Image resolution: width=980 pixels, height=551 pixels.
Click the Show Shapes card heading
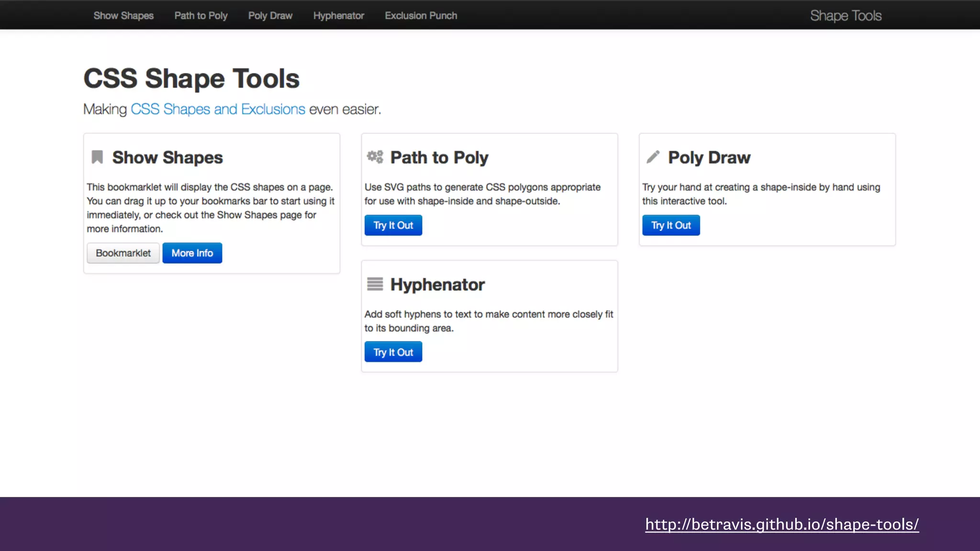pyautogui.click(x=167, y=157)
